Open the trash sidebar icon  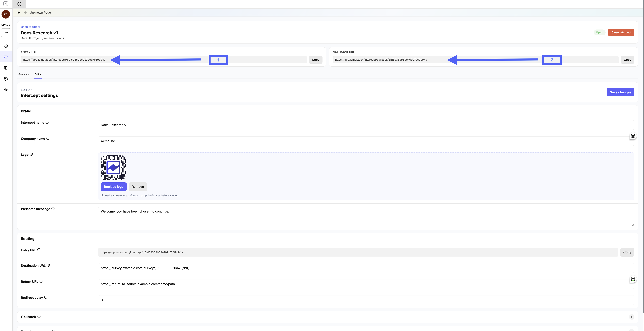tap(6, 68)
